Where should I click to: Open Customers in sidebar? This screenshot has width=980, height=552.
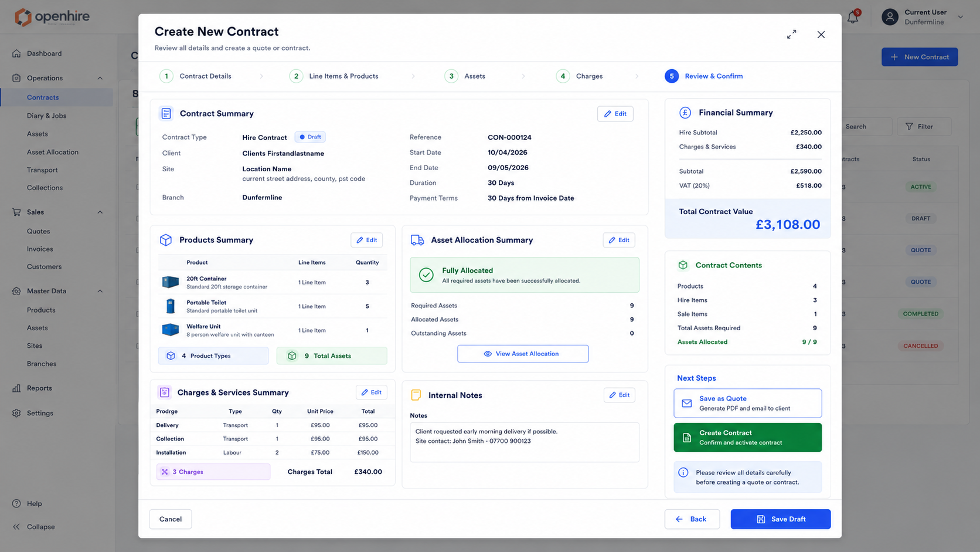click(x=44, y=266)
